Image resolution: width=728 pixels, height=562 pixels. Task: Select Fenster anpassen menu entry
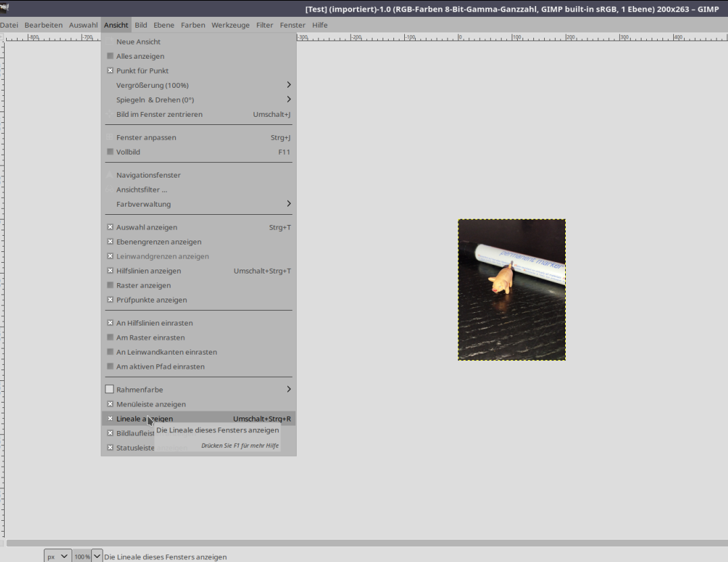[146, 138]
